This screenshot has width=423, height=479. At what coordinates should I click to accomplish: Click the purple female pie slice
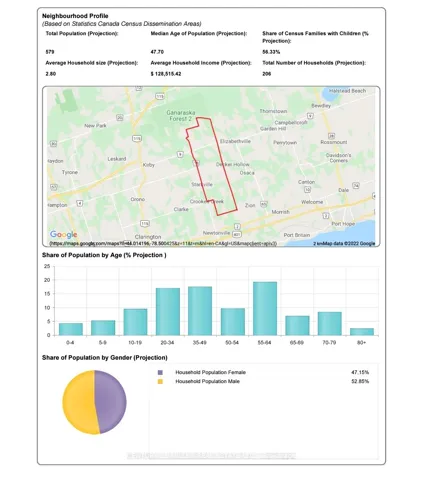click(111, 401)
